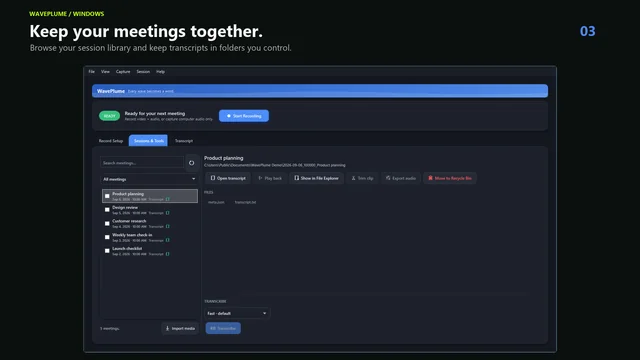Click the Play back button
The height and width of the screenshot is (360, 640).
coord(270,178)
